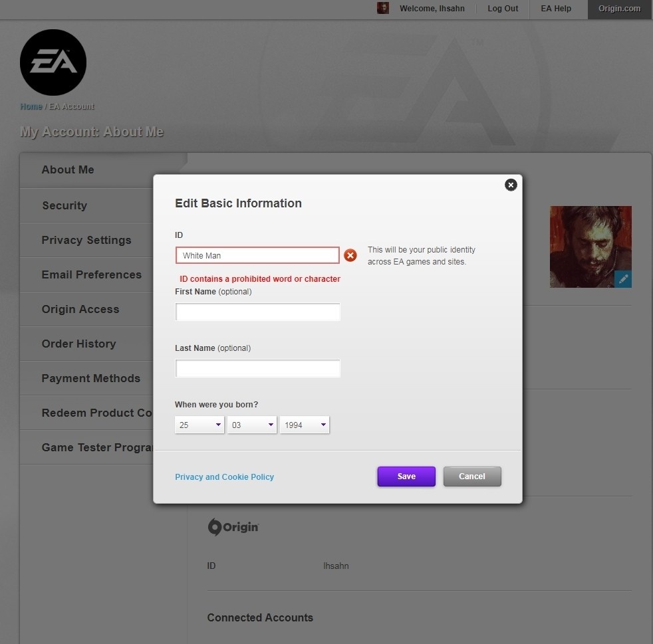Click Log Out in top bar
653x644 pixels.
click(503, 9)
